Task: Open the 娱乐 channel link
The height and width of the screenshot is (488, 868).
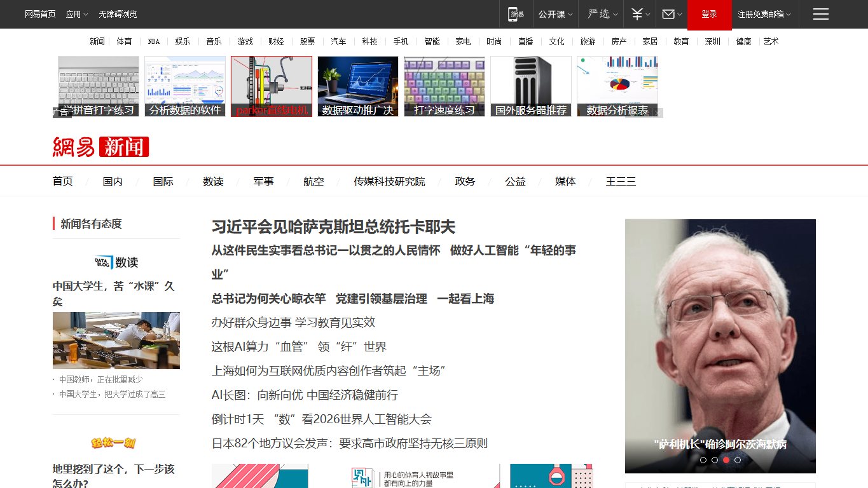Action: (x=183, y=41)
